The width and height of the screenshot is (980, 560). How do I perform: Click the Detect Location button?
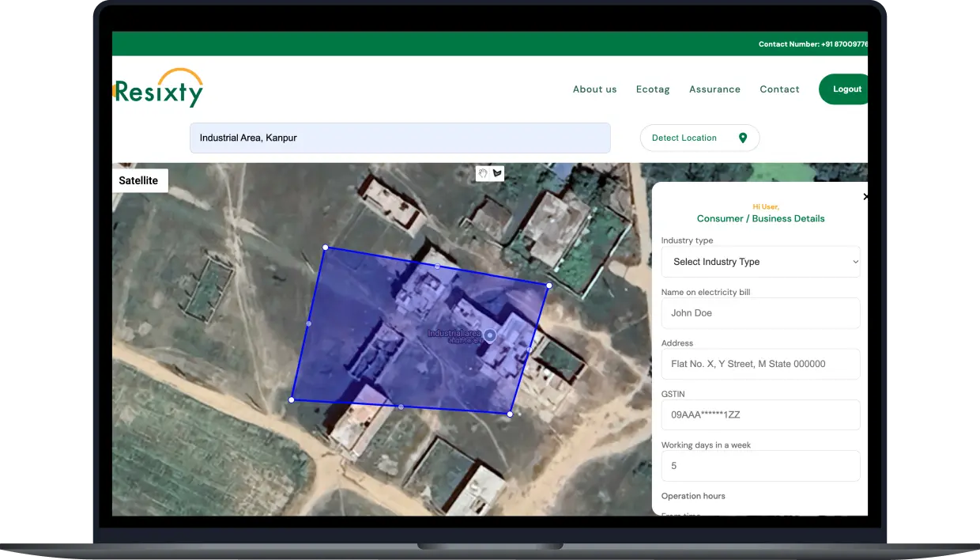(699, 138)
